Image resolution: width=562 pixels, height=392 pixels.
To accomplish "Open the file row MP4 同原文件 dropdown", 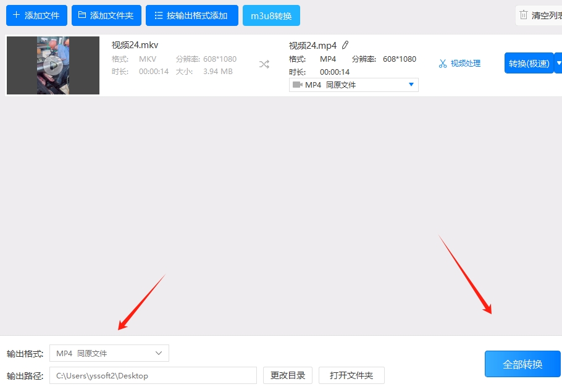I will click(x=354, y=85).
